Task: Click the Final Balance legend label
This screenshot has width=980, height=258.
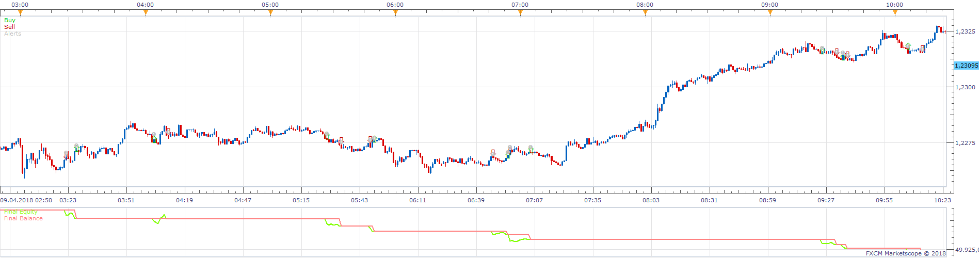Action: pyautogui.click(x=23, y=218)
